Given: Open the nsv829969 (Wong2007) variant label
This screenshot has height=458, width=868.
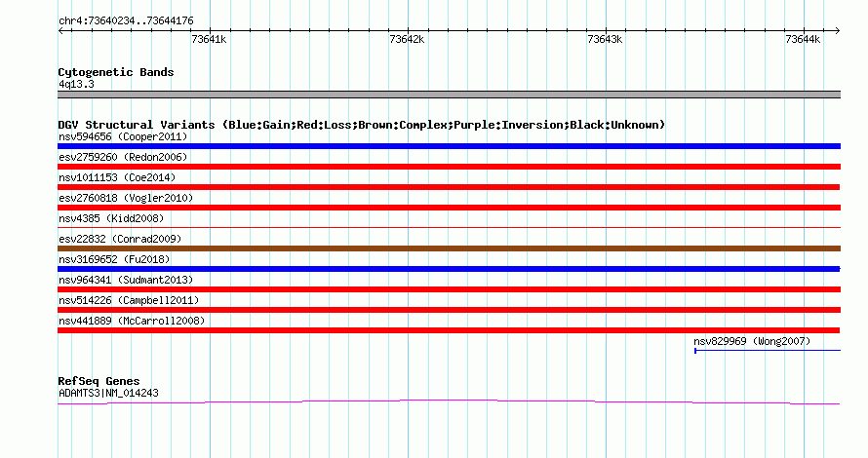Looking at the screenshot, I should [x=752, y=341].
